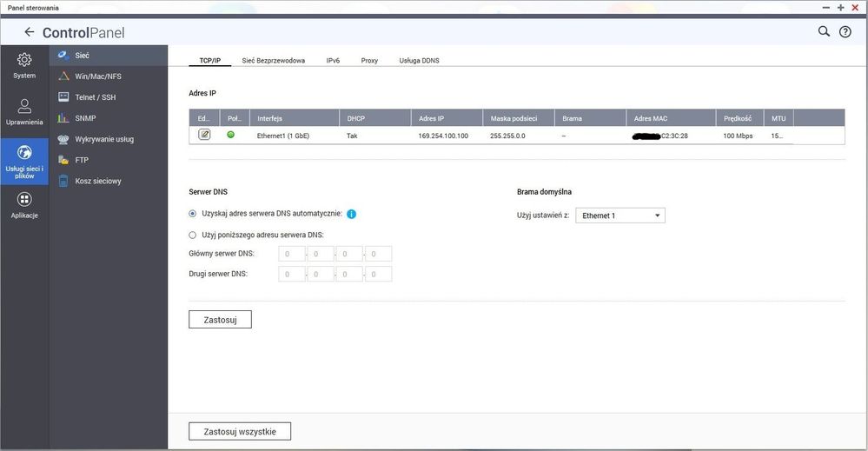Switch to the Sieć Bezprzewodowa tab
Viewport: 868px width, 451px height.
[273, 61]
